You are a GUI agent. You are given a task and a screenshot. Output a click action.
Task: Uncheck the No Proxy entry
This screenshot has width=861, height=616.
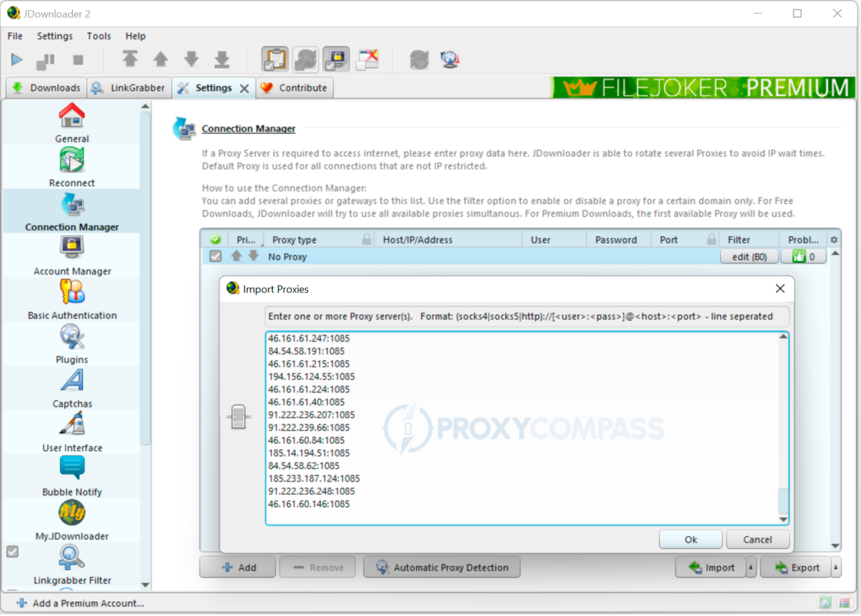215,256
